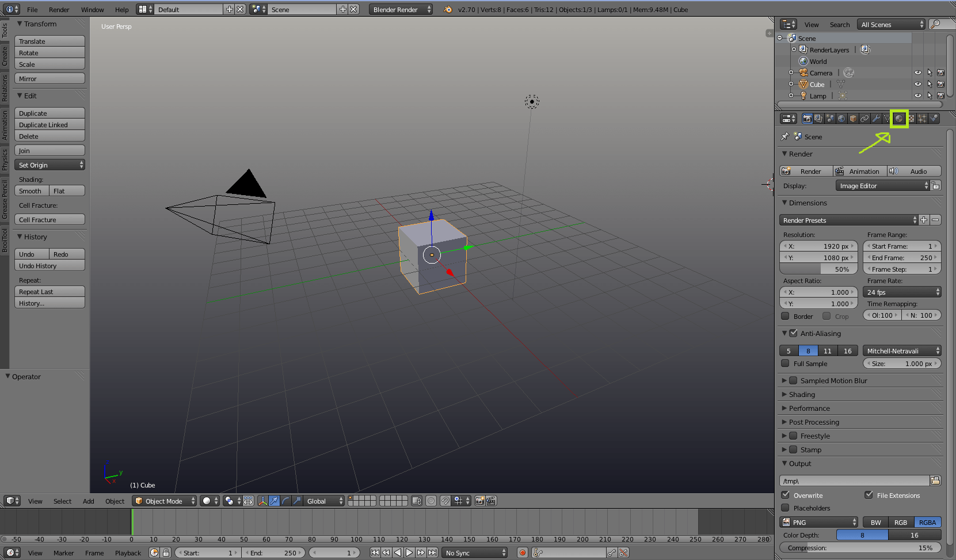956x560 pixels.
Task: Open the File menu
Action: point(32,9)
